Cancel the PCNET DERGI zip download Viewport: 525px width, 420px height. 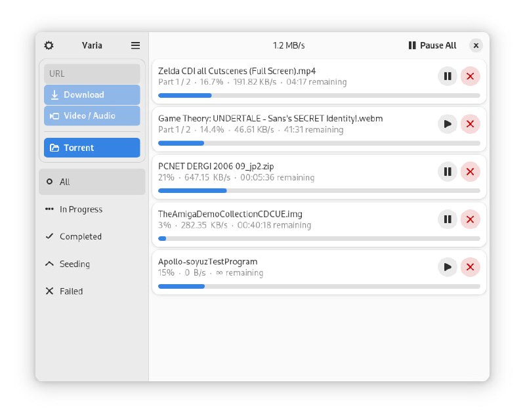pos(470,172)
